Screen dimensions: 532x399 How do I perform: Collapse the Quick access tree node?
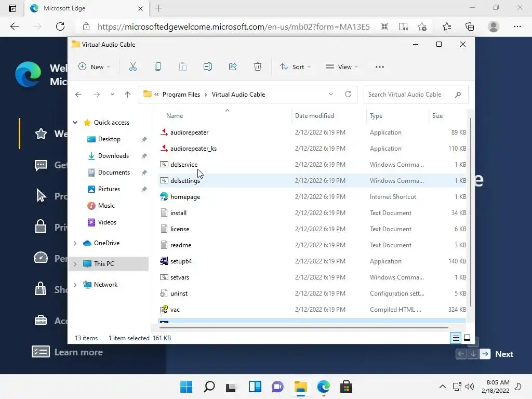(x=75, y=123)
